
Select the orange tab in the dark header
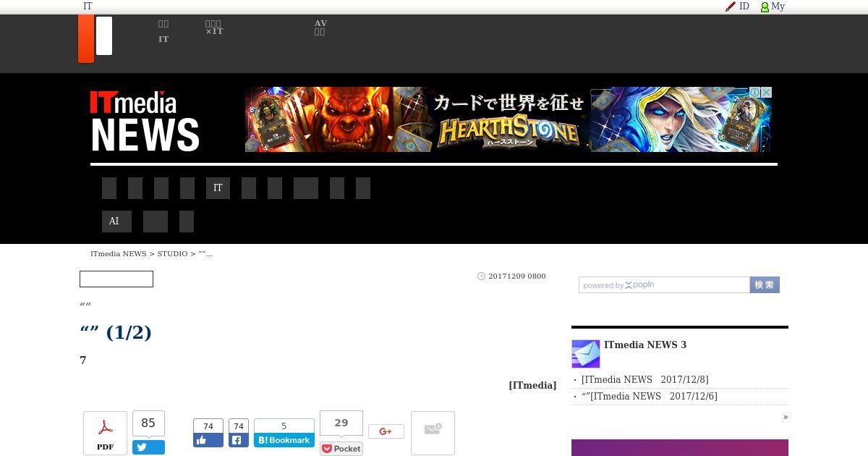point(86,38)
